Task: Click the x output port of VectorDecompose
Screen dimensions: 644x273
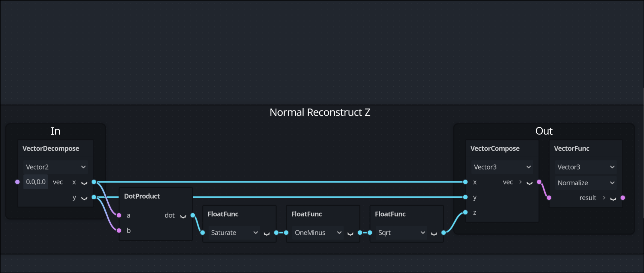Action: (x=94, y=182)
